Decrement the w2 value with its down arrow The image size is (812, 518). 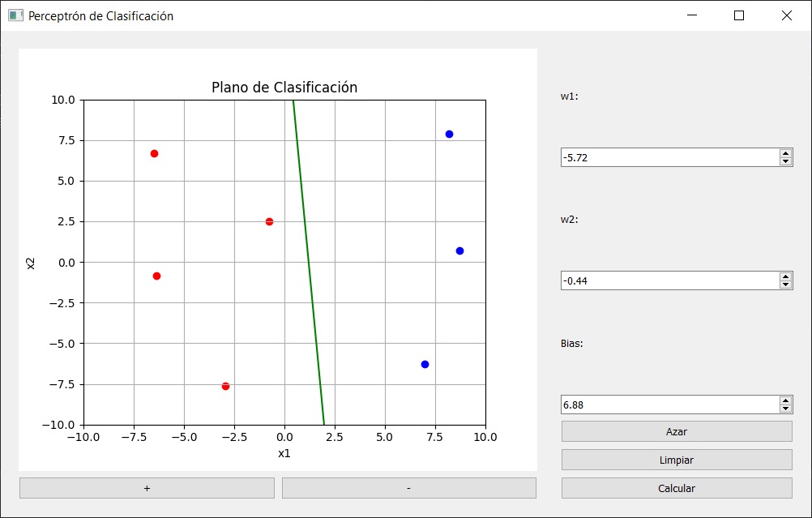[785, 284]
